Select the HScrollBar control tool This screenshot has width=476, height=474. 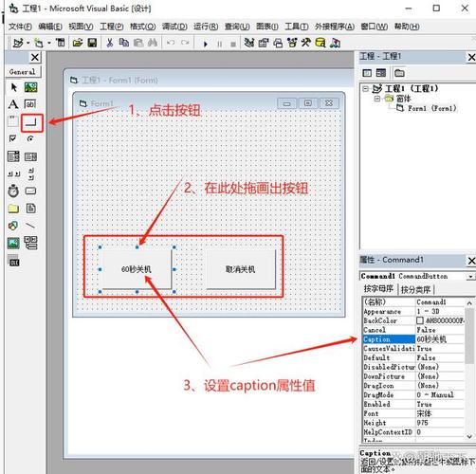(13, 173)
